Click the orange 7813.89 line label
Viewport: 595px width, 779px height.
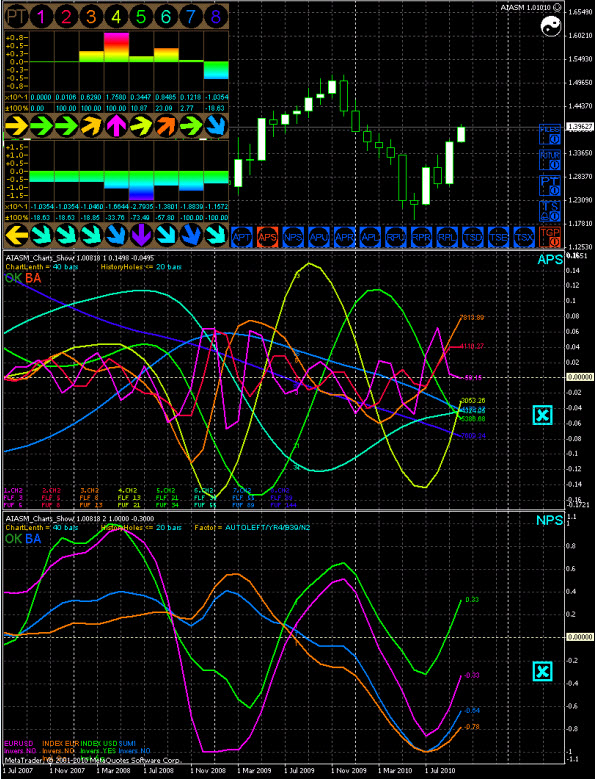click(x=472, y=317)
